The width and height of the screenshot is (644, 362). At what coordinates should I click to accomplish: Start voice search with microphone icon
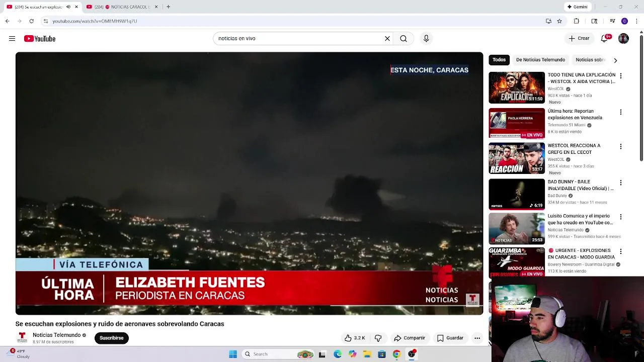coord(426,39)
